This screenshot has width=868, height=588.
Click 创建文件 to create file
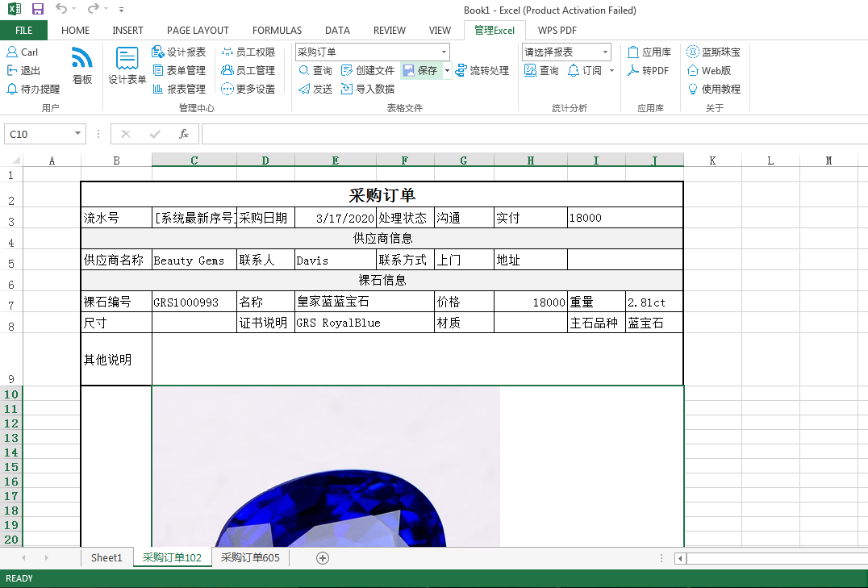tap(368, 70)
